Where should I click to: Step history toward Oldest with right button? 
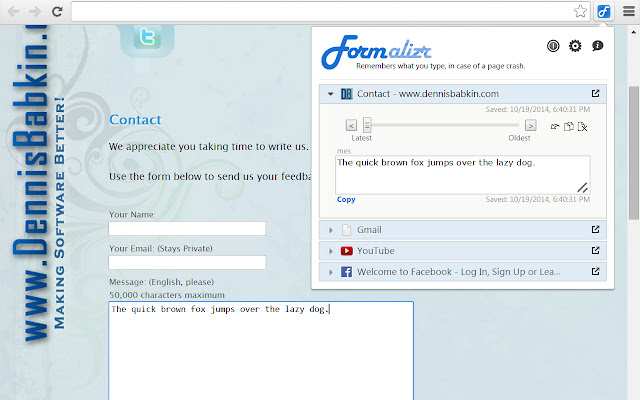(x=531, y=125)
